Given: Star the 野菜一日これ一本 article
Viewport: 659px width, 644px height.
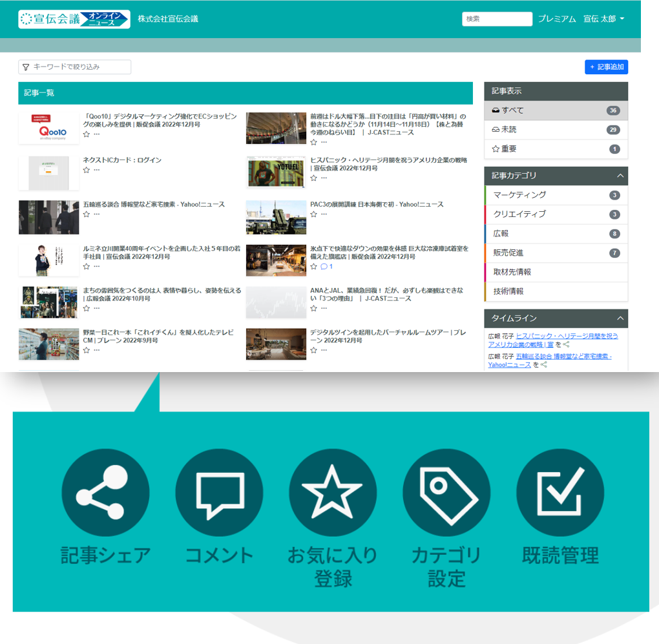Looking at the screenshot, I should pos(86,350).
